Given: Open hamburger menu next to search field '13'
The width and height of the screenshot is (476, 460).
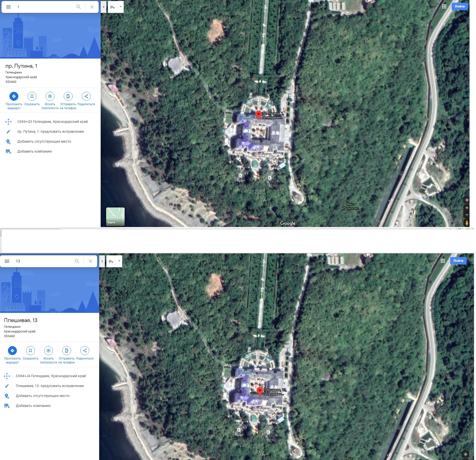Looking at the screenshot, I should [7, 261].
